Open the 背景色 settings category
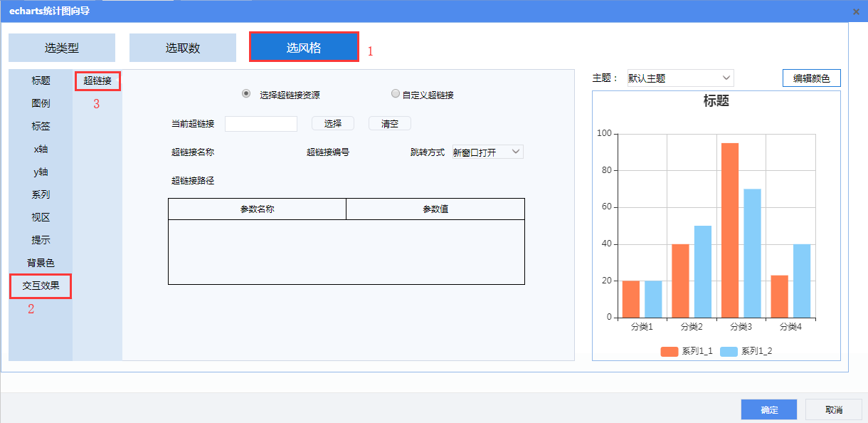Screen dimensions: 868x423 tap(41, 263)
